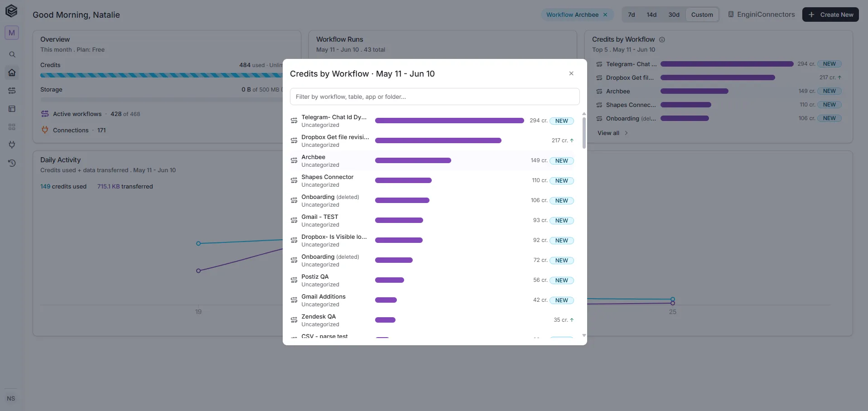The width and height of the screenshot is (868, 411).
Task: Open the connections plug icon in sidebar
Action: pyautogui.click(x=12, y=145)
